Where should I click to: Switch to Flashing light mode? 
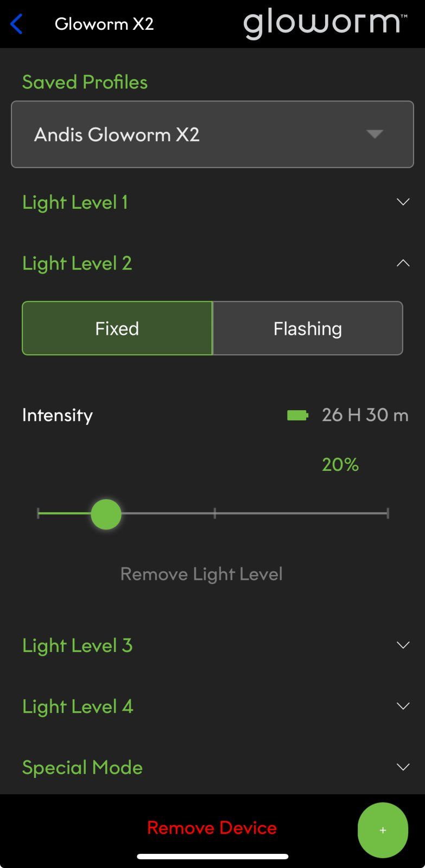[x=308, y=328]
